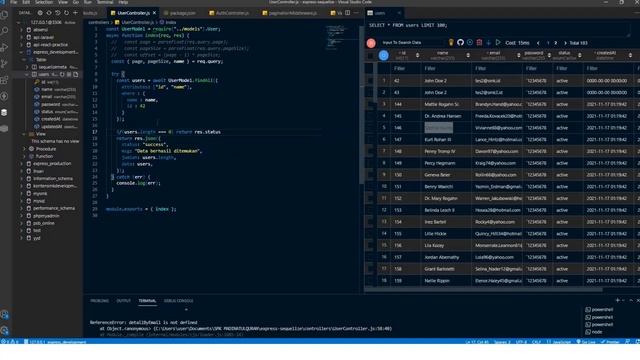Click the red circular button beside search data
The height and width of the screenshot is (360, 640).
[x=371, y=43]
